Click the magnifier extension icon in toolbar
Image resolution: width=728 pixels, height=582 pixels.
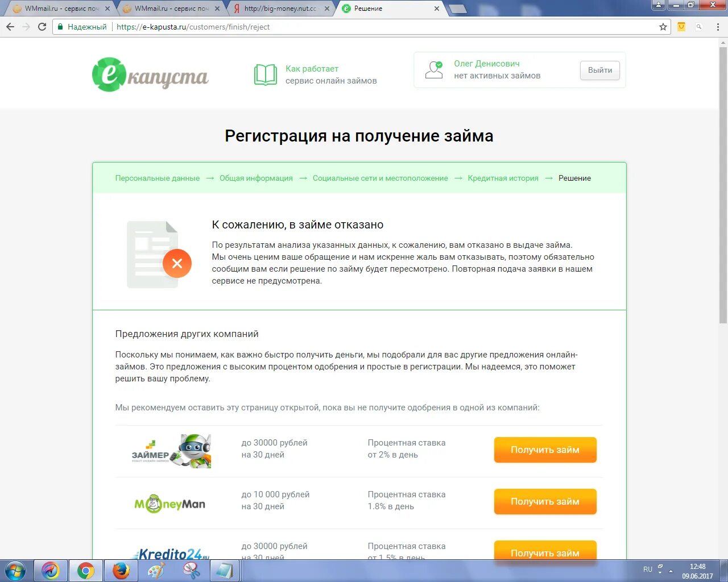698,26
